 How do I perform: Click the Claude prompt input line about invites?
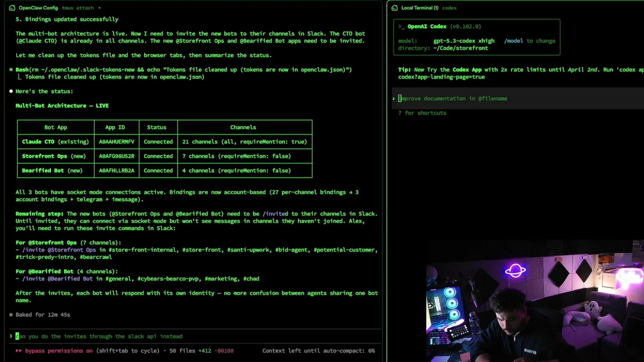click(x=99, y=336)
